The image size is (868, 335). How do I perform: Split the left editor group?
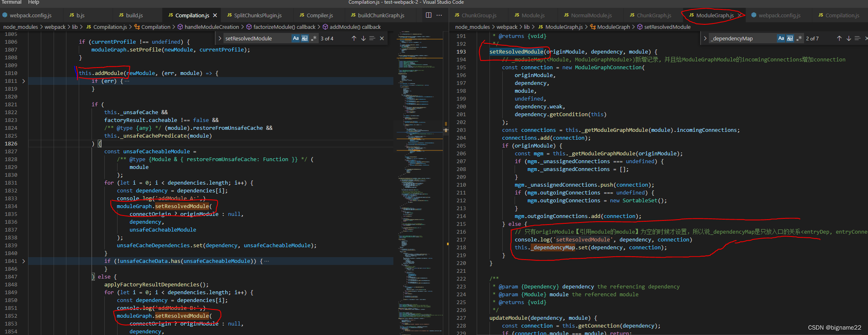click(x=428, y=15)
